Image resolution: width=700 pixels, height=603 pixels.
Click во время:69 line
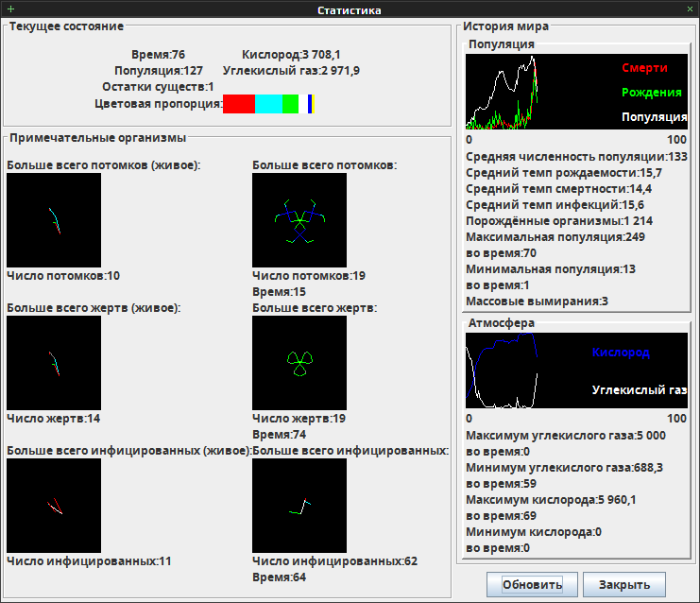coord(501,516)
